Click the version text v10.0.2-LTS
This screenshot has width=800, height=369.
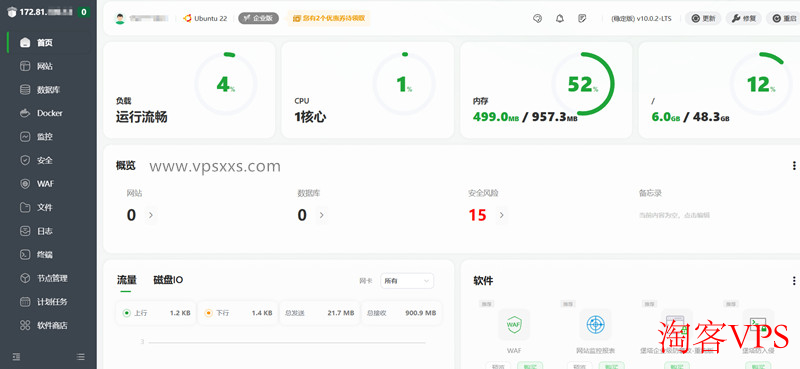(x=654, y=18)
